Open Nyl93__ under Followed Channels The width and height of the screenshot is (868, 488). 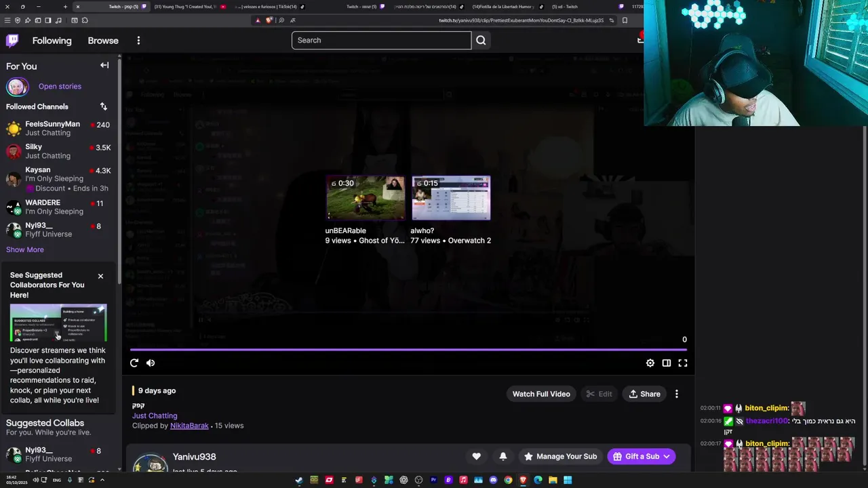click(61, 230)
